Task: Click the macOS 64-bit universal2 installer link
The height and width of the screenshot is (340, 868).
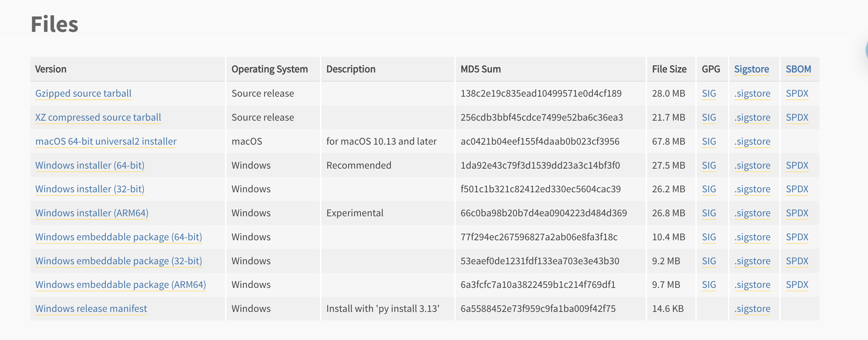Action: pos(106,141)
